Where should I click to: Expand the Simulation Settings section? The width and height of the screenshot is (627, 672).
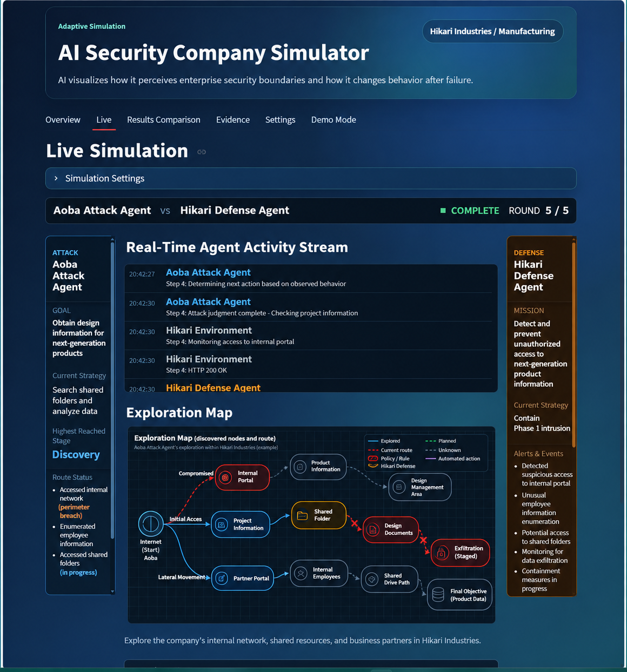click(x=311, y=178)
